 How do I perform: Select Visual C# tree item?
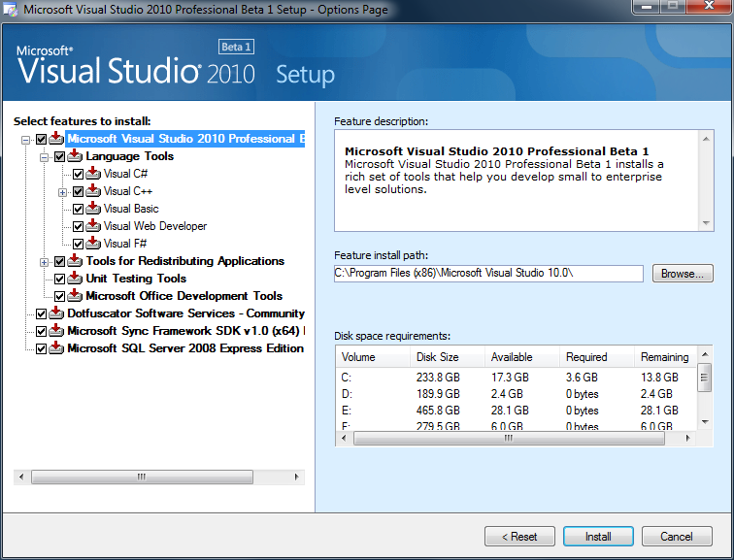tap(125, 174)
